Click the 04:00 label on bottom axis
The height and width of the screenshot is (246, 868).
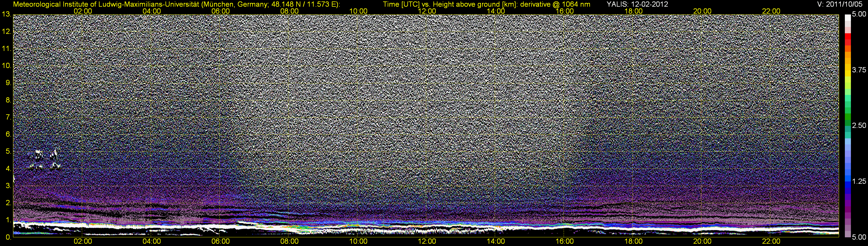point(152,242)
